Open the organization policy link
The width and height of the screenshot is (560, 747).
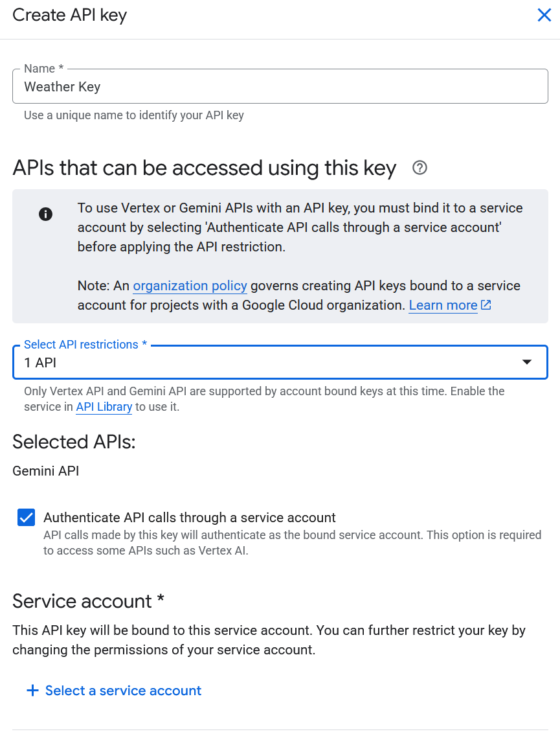pos(190,286)
